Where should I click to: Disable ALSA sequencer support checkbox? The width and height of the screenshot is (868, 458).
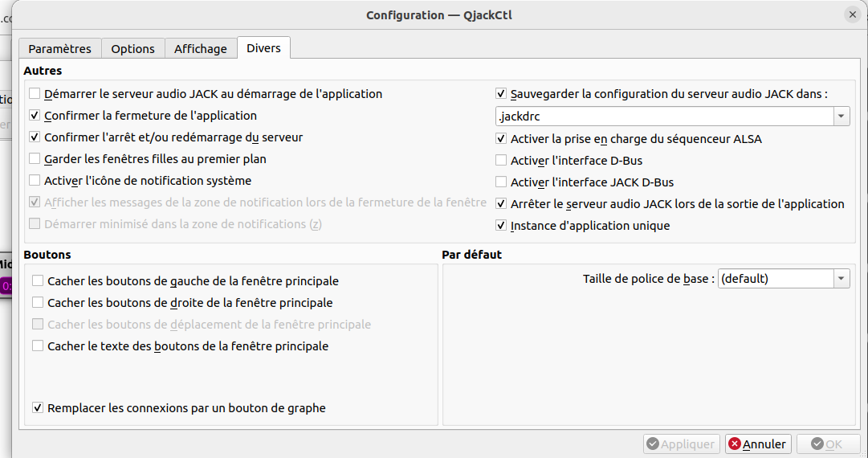501,139
